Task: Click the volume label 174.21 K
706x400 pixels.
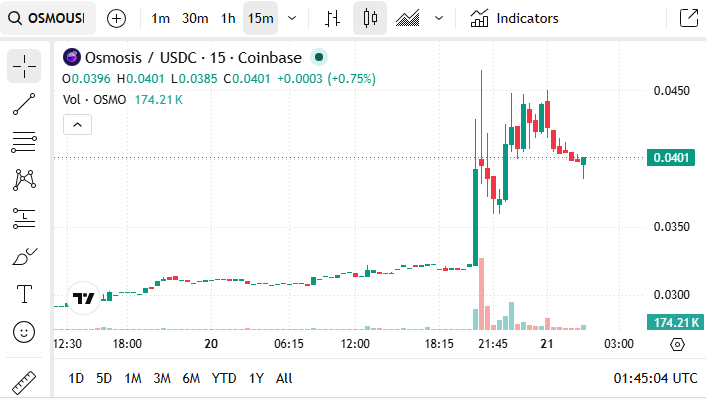Action: click(x=676, y=323)
